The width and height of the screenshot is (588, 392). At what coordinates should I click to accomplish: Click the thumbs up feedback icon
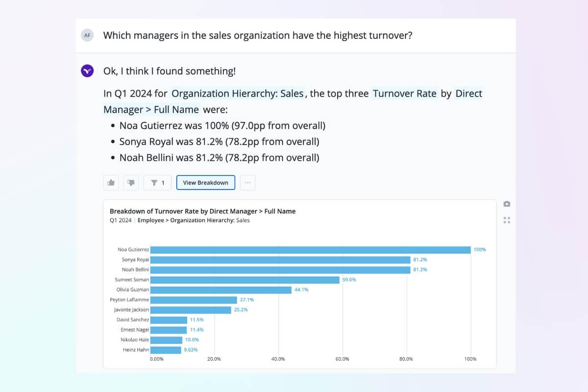point(111,183)
